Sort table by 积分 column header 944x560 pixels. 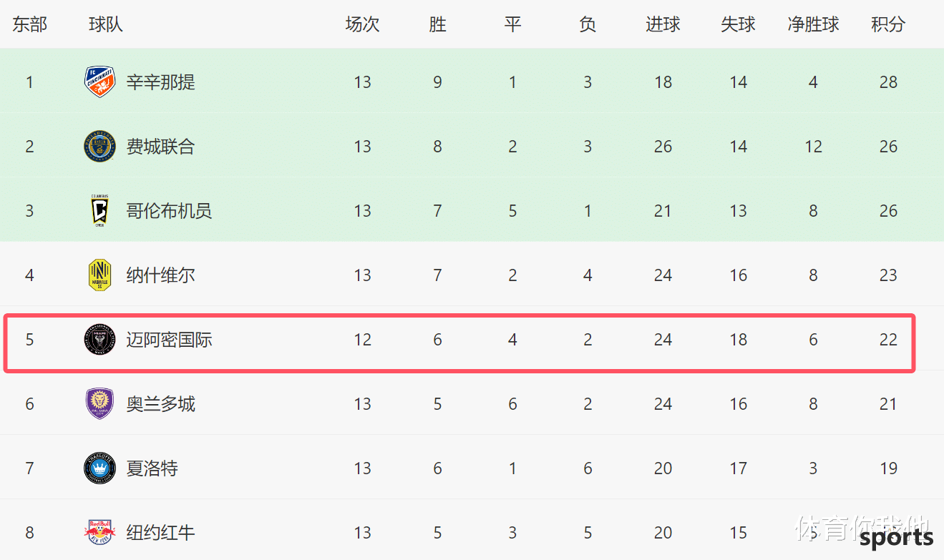888,24
